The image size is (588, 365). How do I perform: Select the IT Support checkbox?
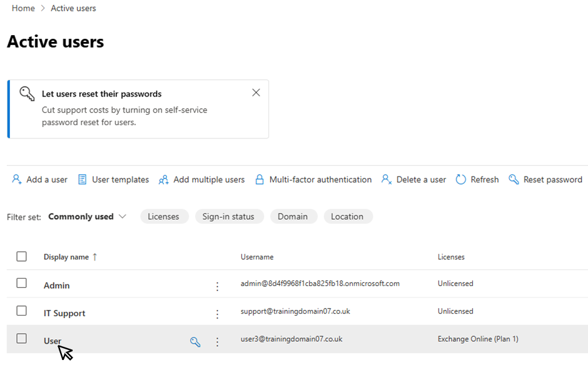click(22, 311)
